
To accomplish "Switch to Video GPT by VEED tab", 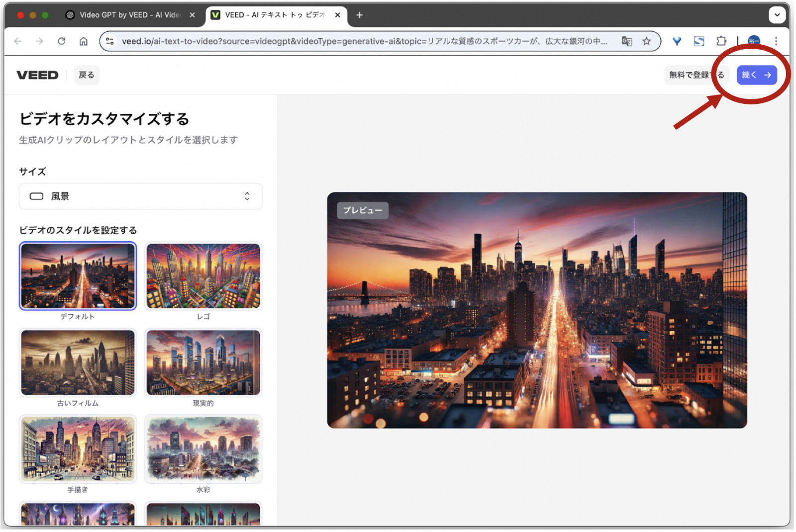I will (x=130, y=15).
